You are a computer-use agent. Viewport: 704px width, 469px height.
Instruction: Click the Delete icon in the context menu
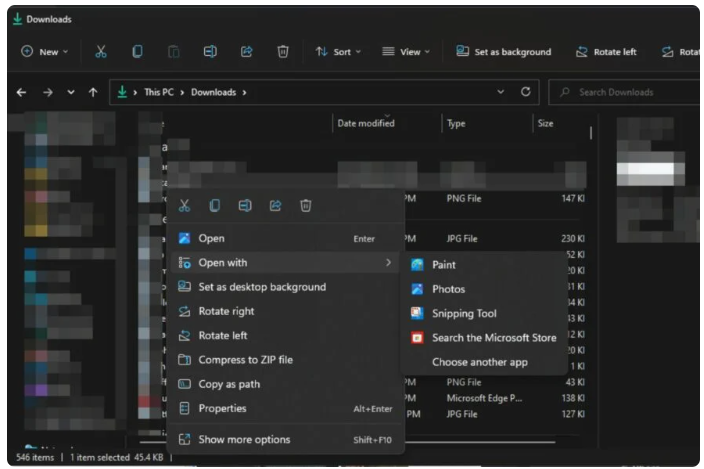306,206
